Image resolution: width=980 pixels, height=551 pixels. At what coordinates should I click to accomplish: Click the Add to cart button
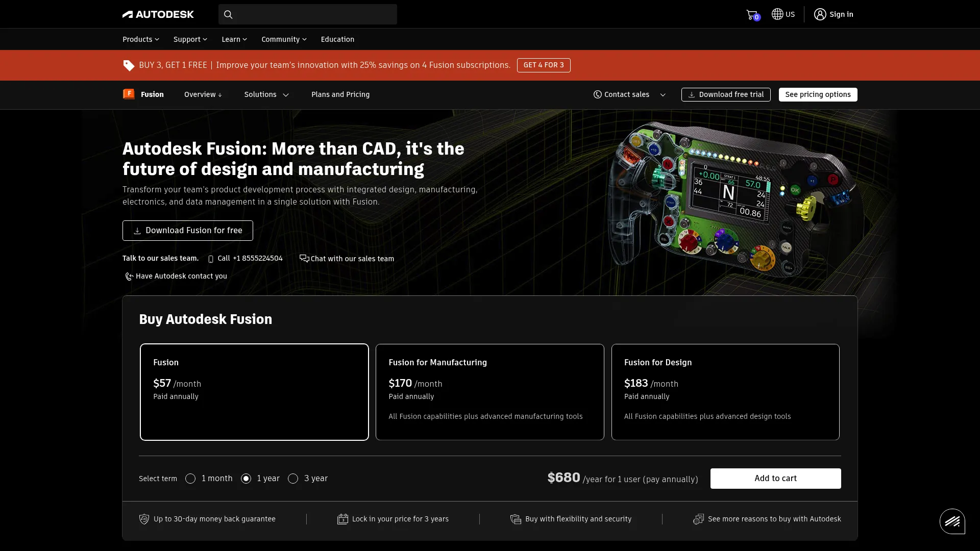(775, 479)
